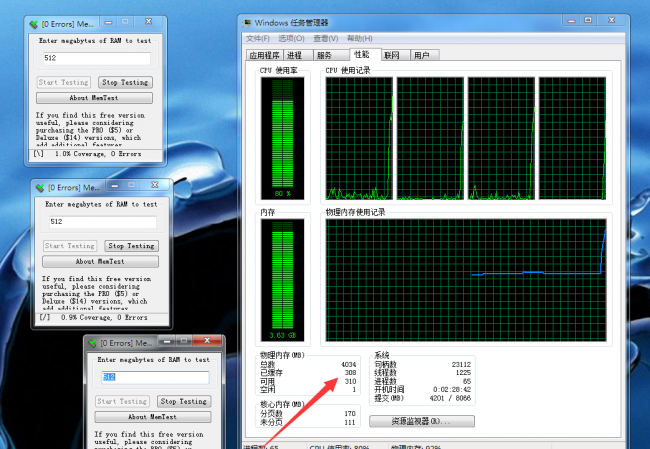Close the frontmost MemTest window with red X

(207, 341)
